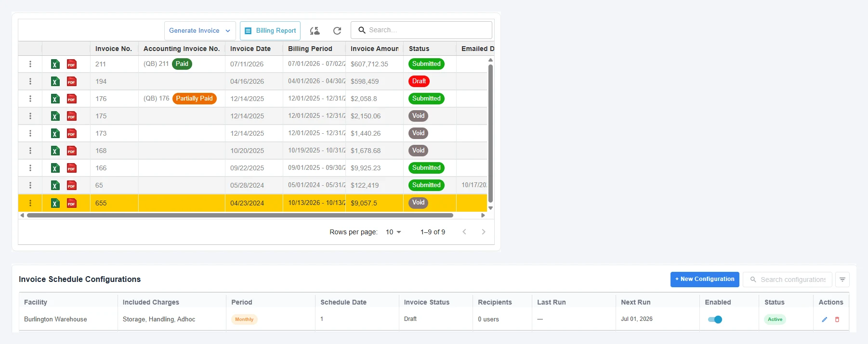
Task: Click the Monthly period badge
Action: (x=244, y=319)
